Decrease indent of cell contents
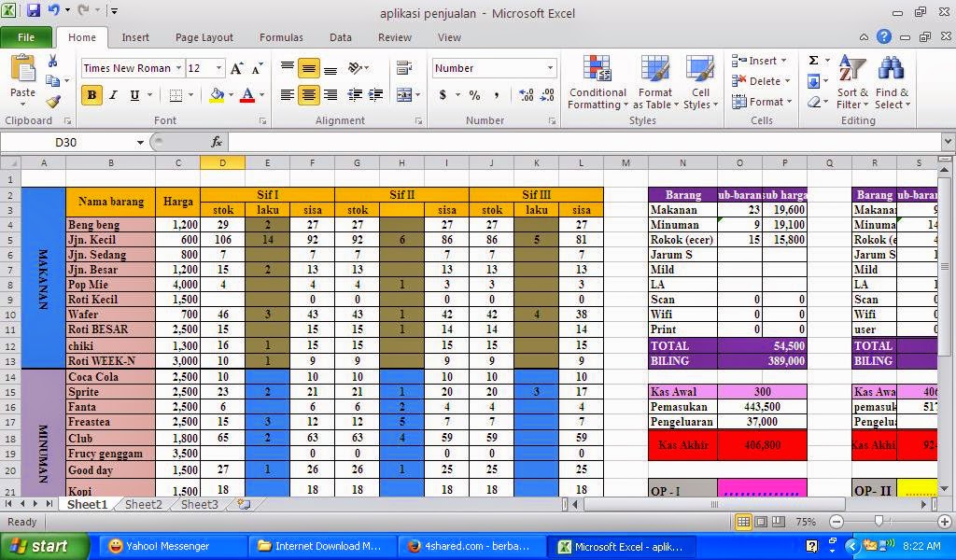This screenshot has width=956, height=560. click(x=355, y=95)
